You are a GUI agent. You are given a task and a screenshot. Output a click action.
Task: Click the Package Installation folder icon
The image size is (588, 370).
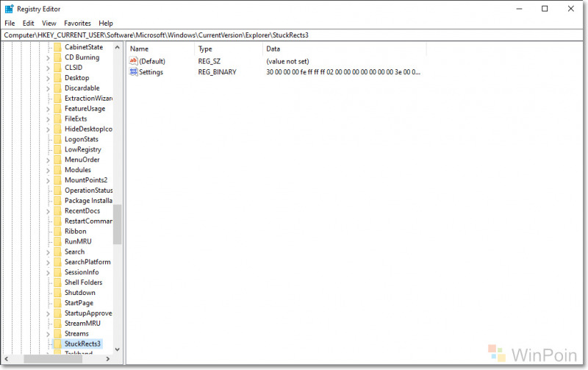tap(57, 200)
